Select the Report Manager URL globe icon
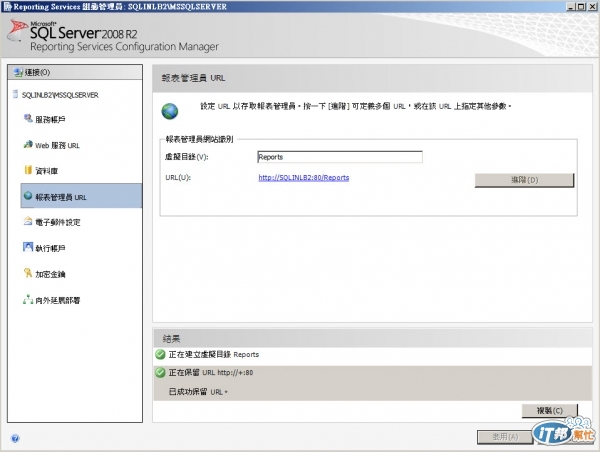Image resolution: width=600 pixels, height=452 pixels. tap(28, 196)
